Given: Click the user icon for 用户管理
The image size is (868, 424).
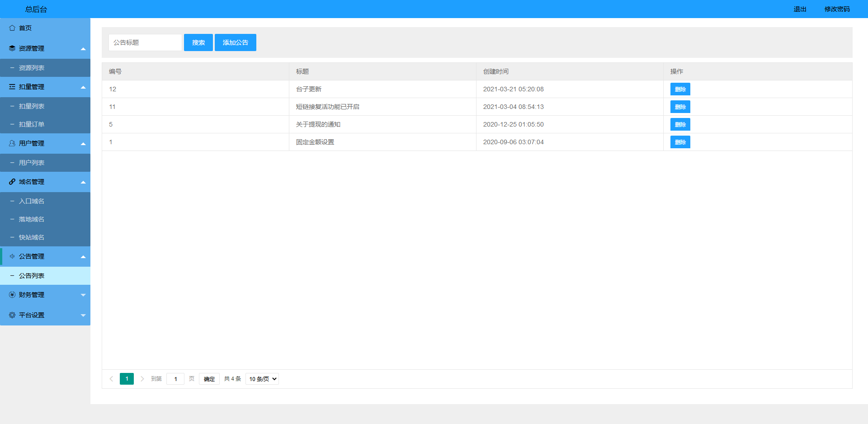Looking at the screenshot, I should [x=12, y=143].
